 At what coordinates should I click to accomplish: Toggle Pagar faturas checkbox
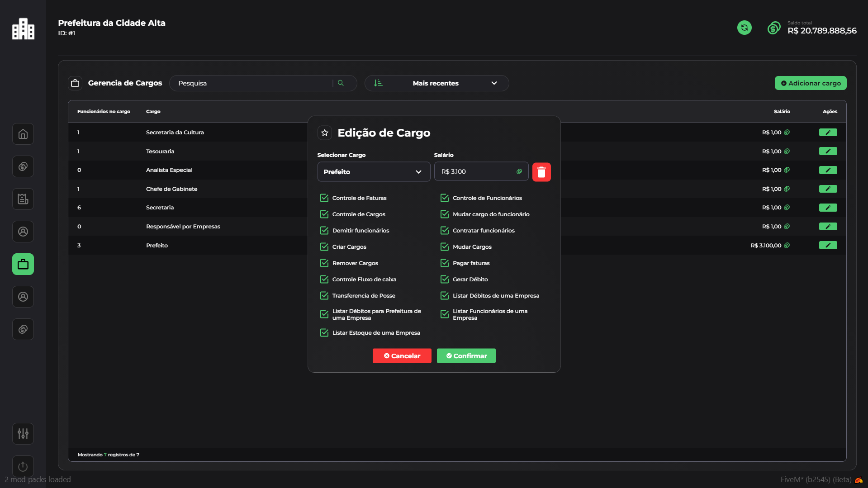tap(444, 263)
